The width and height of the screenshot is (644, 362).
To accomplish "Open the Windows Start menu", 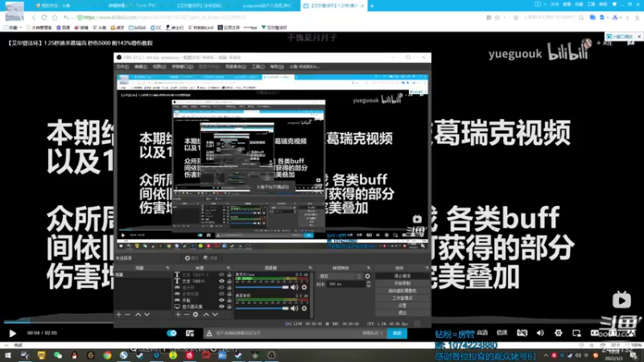I will click(x=8, y=356).
